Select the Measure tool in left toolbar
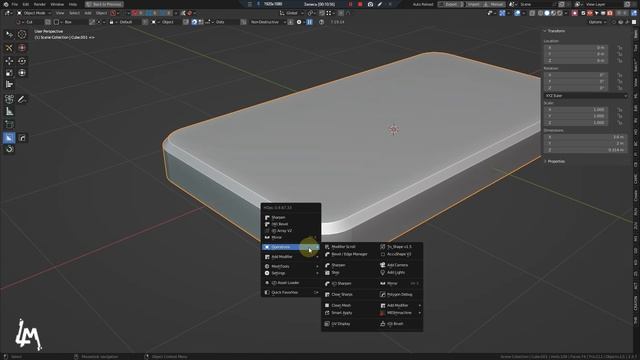This screenshot has height=360, width=640. tap(9, 111)
